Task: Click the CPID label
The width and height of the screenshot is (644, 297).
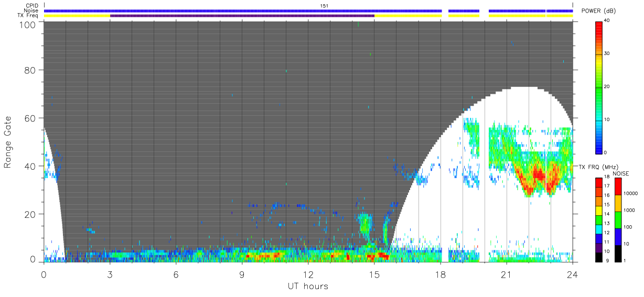Action: [x=32, y=6]
